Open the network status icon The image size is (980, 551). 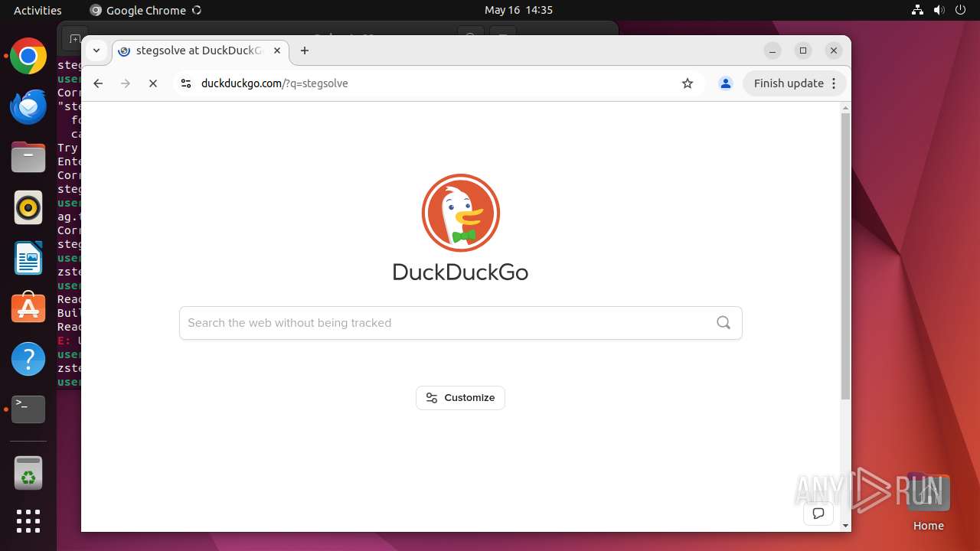click(x=917, y=10)
